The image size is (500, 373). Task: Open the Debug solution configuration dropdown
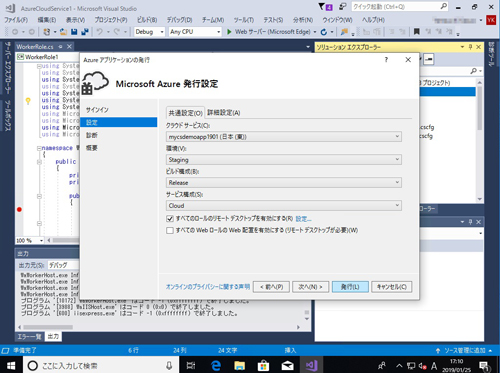(149, 32)
